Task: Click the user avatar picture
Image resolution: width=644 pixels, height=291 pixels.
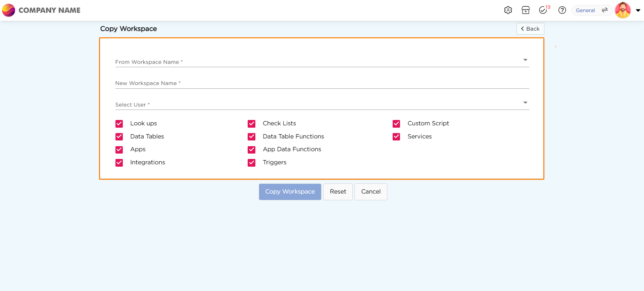Action: pyautogui.click(x=623, y=10)
